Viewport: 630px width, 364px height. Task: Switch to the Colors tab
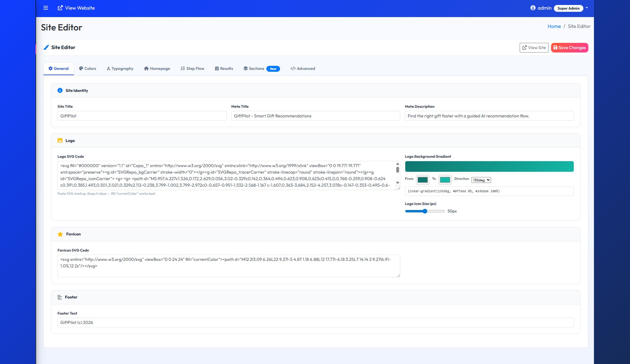tap(87, 69)
